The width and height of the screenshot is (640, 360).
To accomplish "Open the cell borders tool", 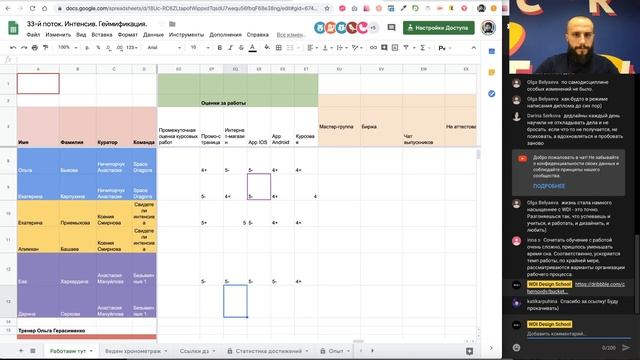I will pos(279,48).
